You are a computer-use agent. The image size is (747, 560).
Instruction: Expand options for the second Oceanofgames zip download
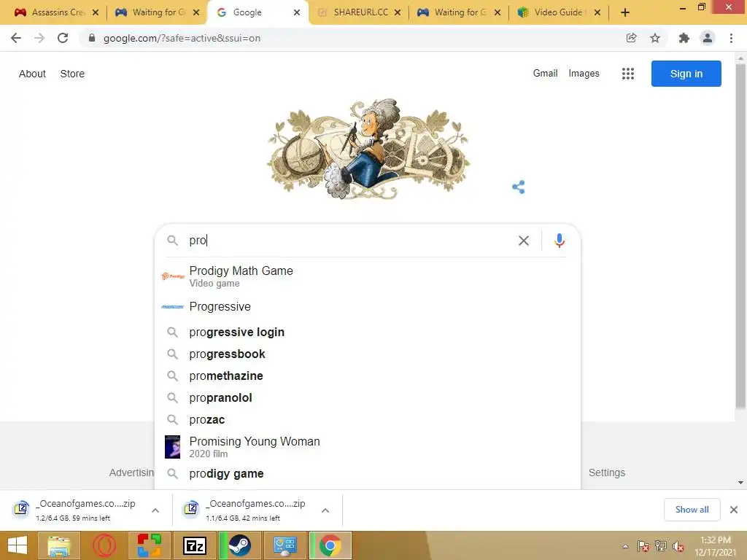click(x=325, y=510)
